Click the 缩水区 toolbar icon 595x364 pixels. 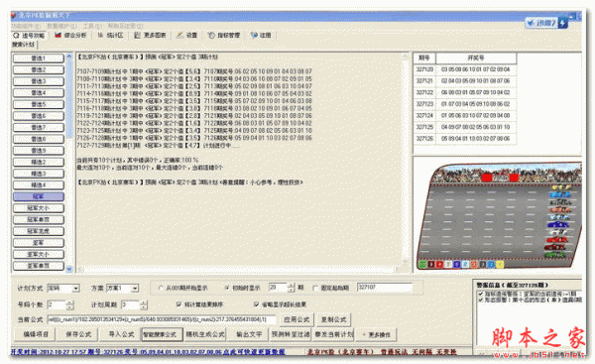(100, 36)
